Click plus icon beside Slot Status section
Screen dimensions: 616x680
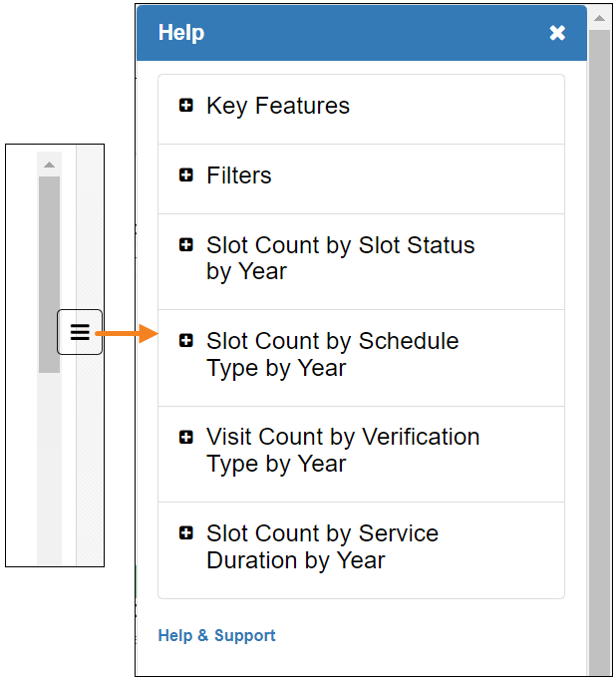[186, 245]
